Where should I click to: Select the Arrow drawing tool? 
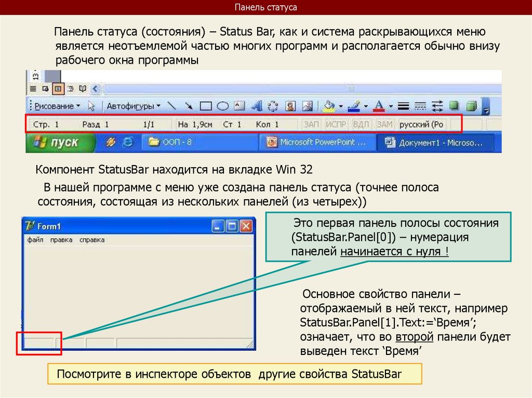[x=189, y=106]
